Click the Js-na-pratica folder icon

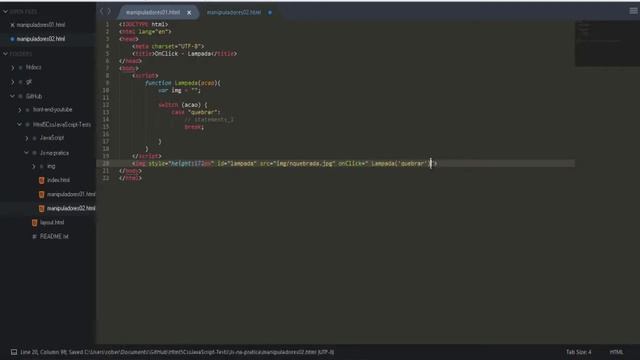tap(35, 153)
